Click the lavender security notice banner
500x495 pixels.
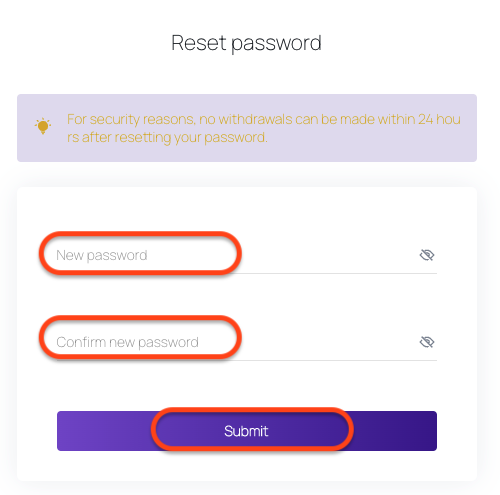[247, 128]
